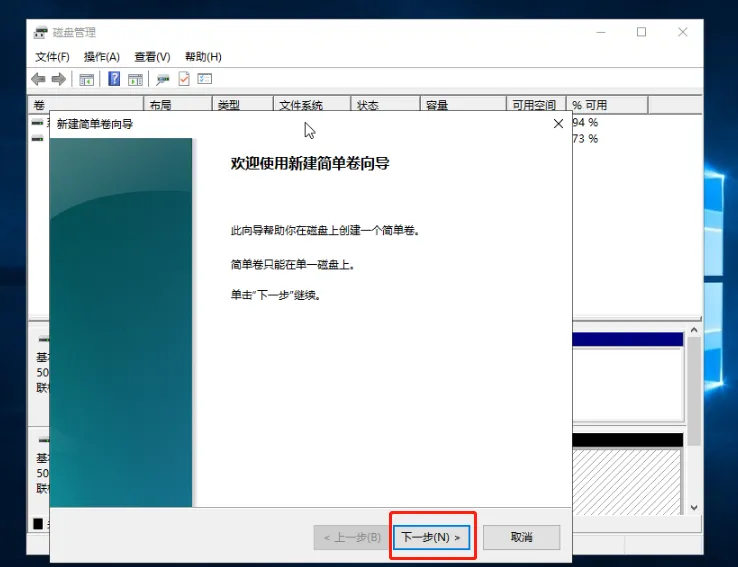Minimize the Disk Management window
The width and height of the screenshot is (738, 567).
tap(601, 32)
